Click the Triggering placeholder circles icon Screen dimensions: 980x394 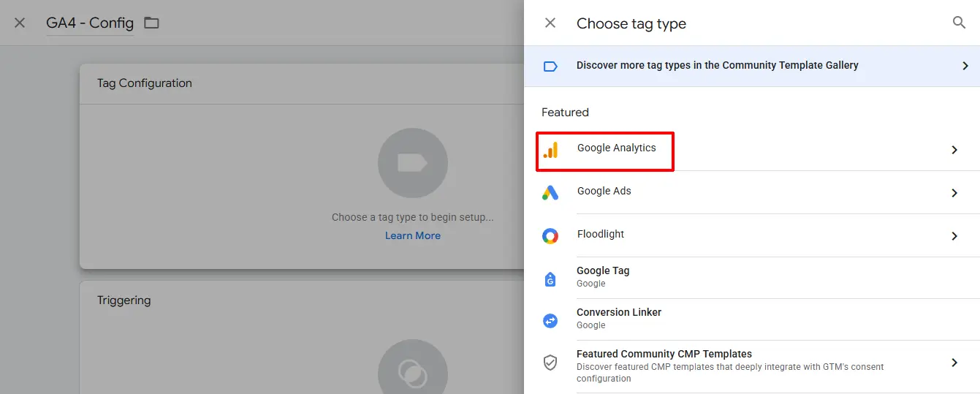tap(413, 374)
